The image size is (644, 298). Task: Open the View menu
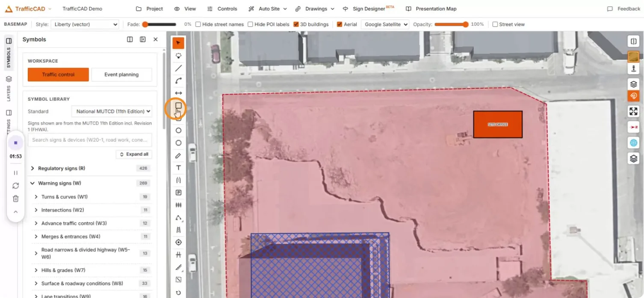(x=185, y=9)
